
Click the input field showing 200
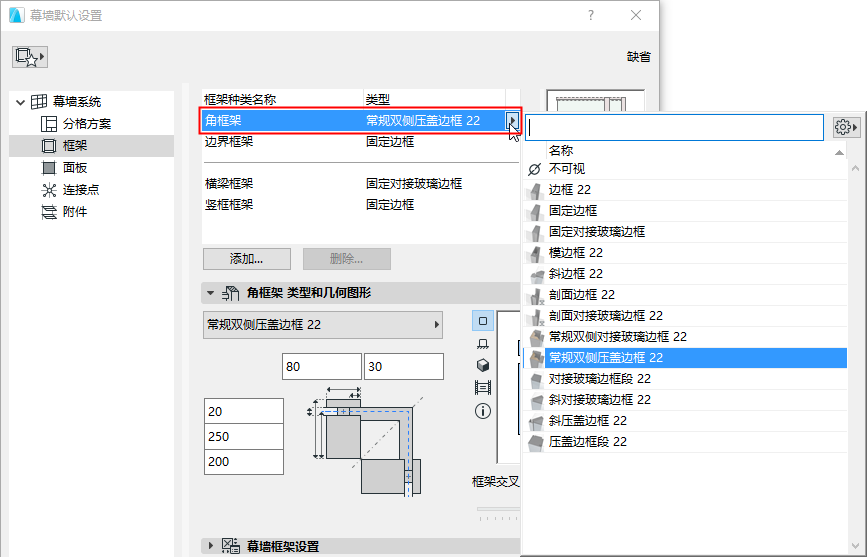coord(244,462)
